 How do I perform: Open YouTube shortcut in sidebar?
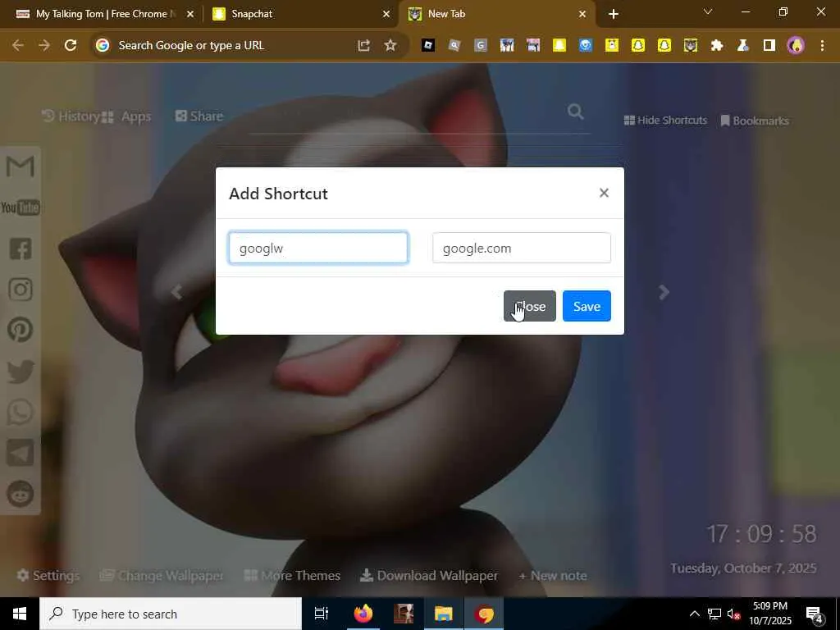tap(21, 208)
